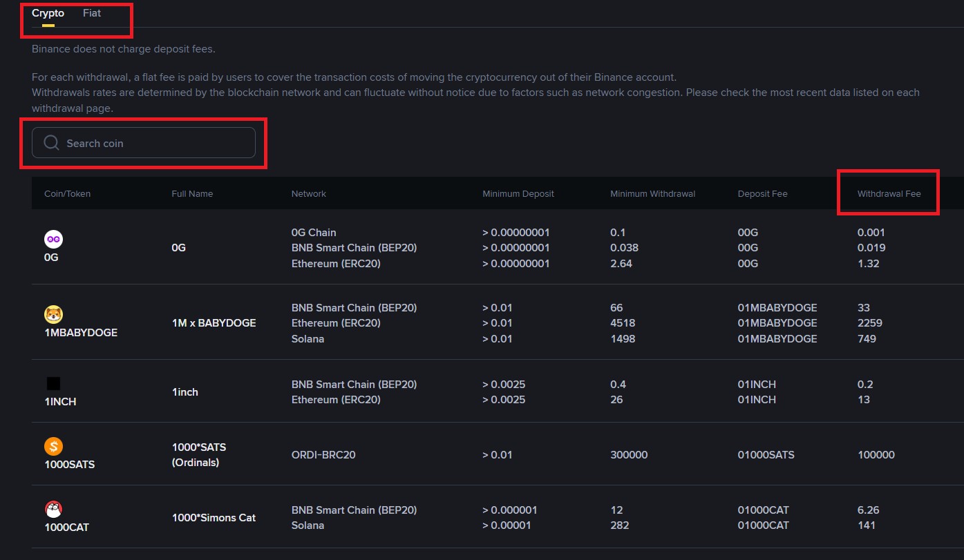Click withdrawal fee value "749"
The image size is (964, 560).
[x=867, y=339]
